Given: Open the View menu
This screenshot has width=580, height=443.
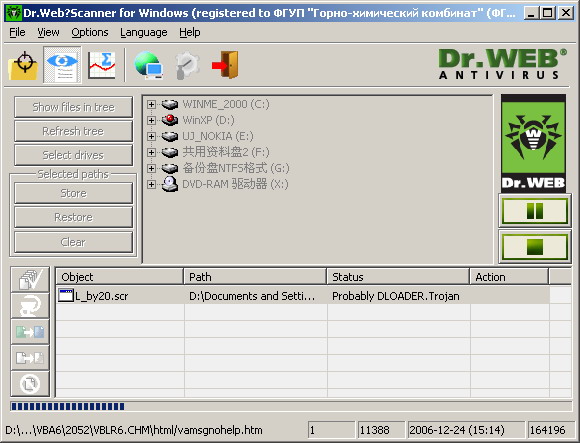Looking at the screenshot, I should pos(48,33).
